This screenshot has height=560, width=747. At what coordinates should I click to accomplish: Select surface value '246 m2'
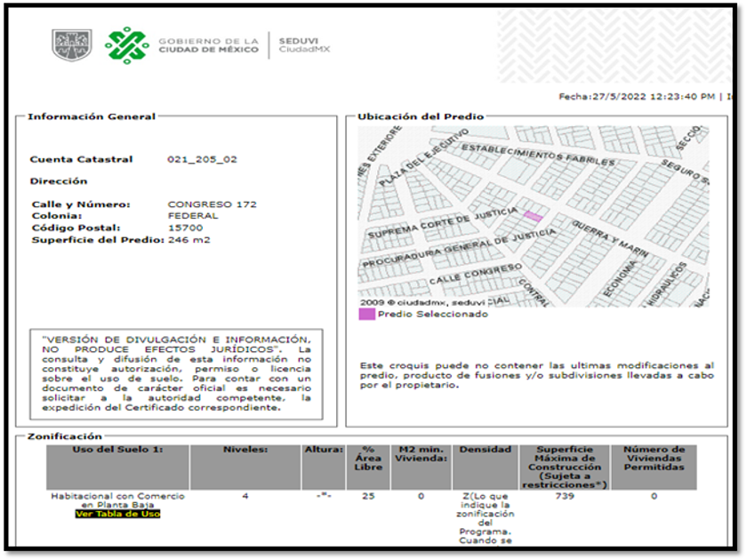tap(189, 239)
